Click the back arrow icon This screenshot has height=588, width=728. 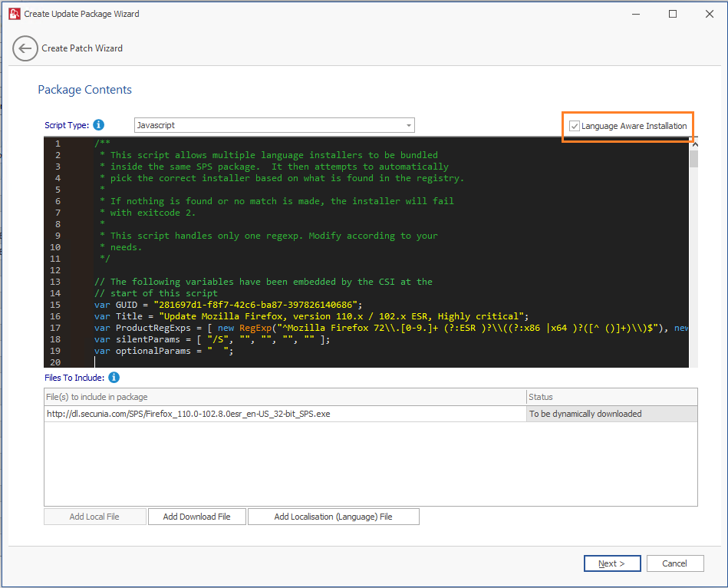[25, 48]
